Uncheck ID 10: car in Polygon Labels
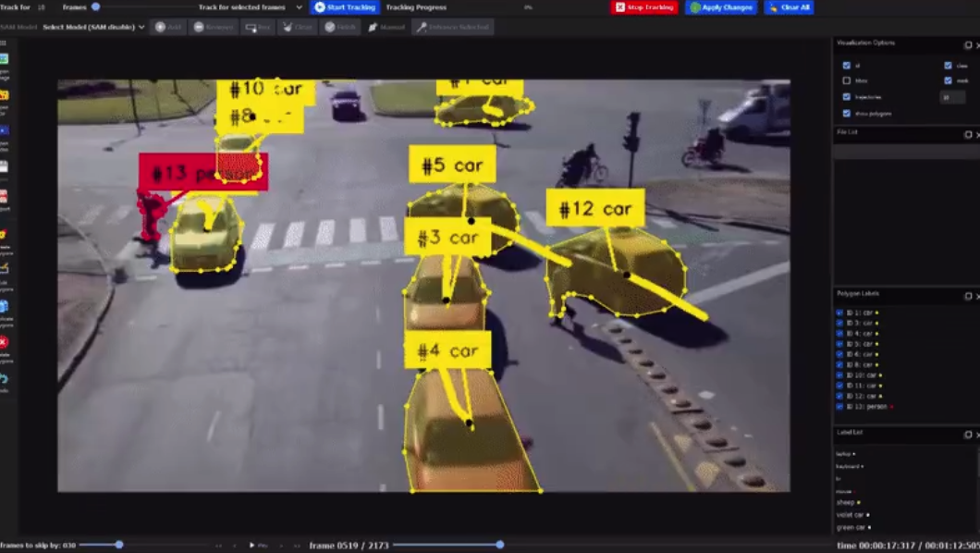This screenshot has height=553, width=980. tap(839, 375)
